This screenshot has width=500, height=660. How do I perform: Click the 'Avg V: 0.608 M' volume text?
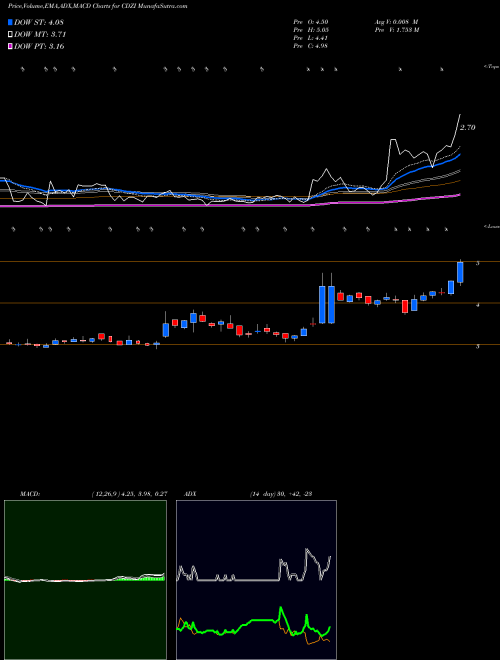pyautogui.click(x=396, y=22)
